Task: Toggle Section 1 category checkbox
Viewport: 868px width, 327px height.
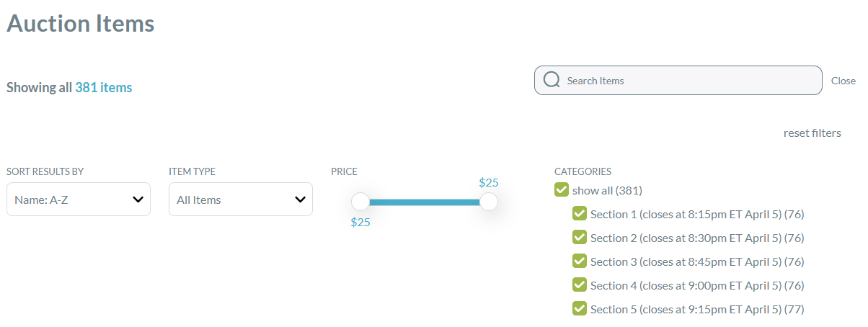Action: pos(580,214)
